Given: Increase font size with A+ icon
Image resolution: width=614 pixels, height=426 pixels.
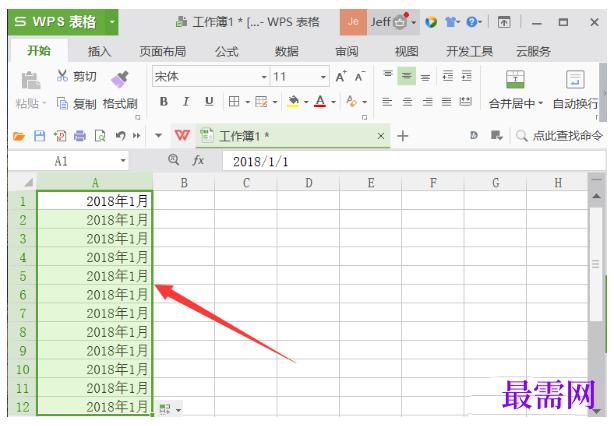Looking at the screenshot, I should tap(341, 76).
